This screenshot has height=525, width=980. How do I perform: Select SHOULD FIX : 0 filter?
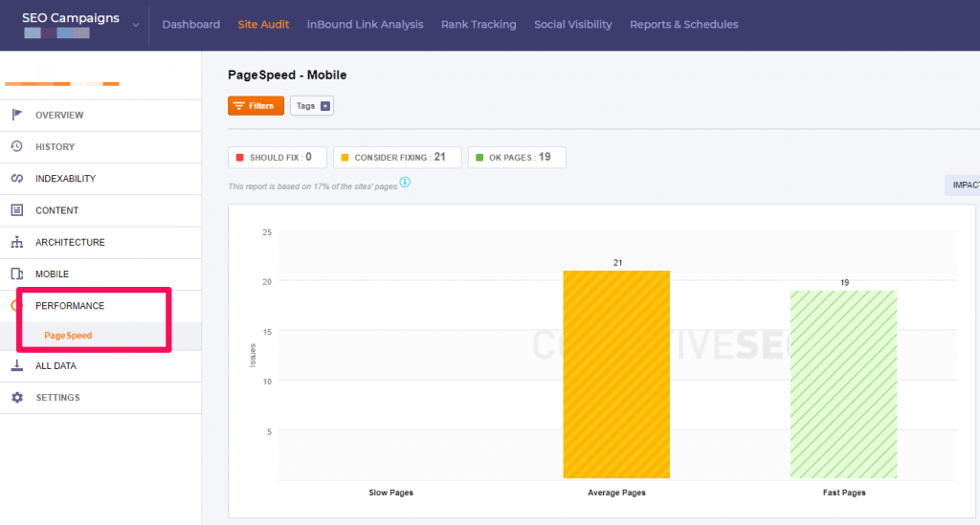[x=278, y=158]
